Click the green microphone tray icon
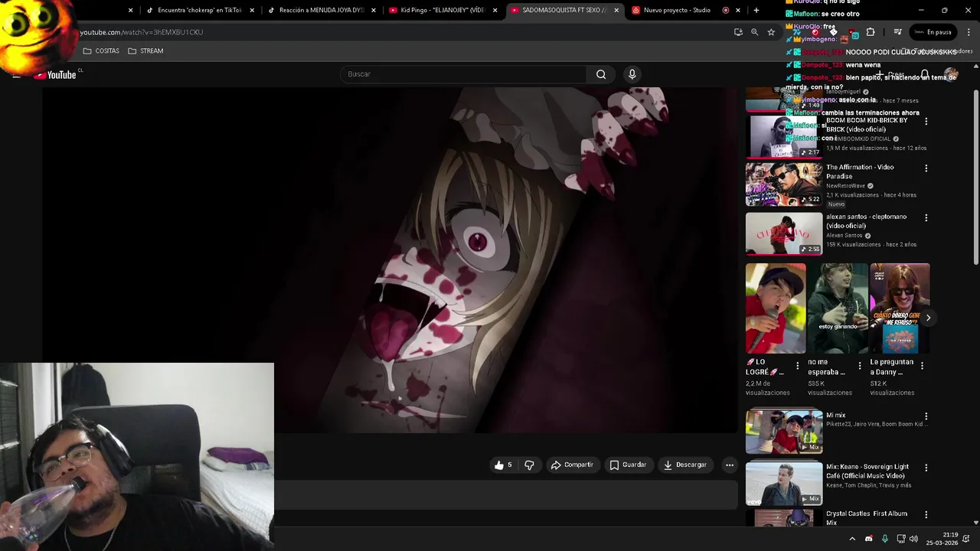Image resolution: width=980 pixels, height=551 pixels. [x=885, y=539]
